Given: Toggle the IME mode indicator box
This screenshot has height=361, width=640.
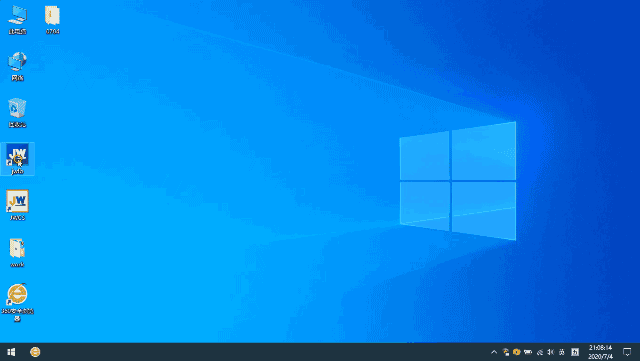Looking at the screenshot, I should pyautogui.click(x=575, y=352).
